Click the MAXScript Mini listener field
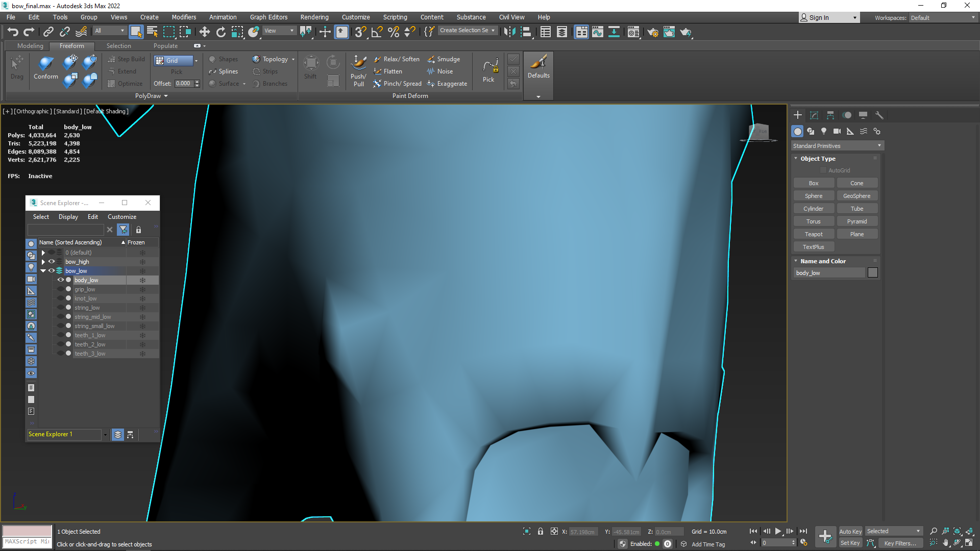Image resolution: width=980 pixels, height=551 pixels. click(28, 542)
